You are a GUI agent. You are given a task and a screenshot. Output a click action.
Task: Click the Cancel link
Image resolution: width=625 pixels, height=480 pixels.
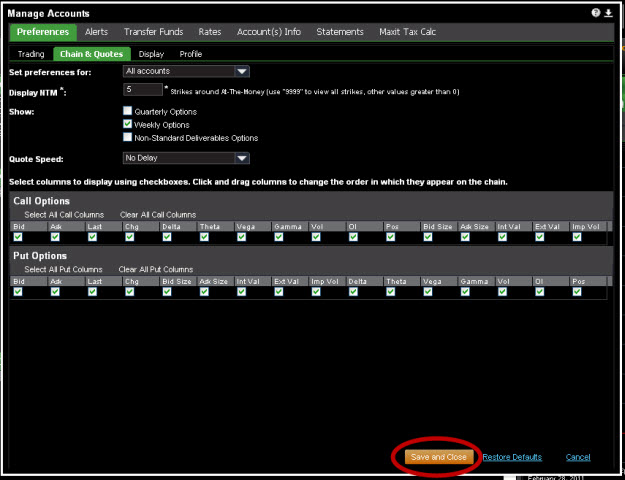click(578, 457)
